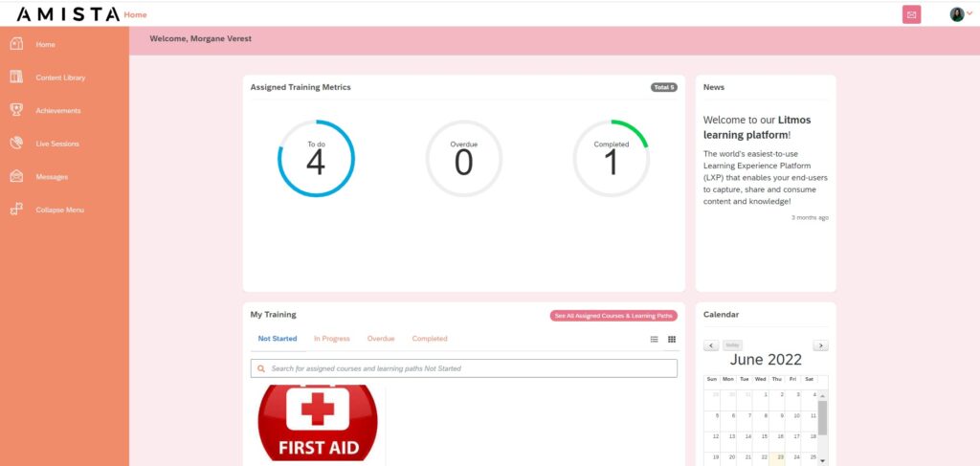Open Content Library menu item
This screenshot has height=466, width=980.
(60, 78)
